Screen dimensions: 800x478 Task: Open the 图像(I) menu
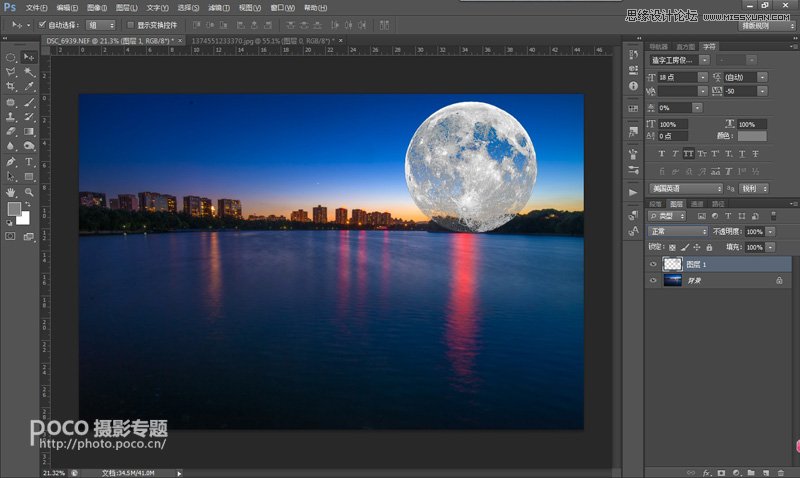pyautogui.click(x=97, y=8)
